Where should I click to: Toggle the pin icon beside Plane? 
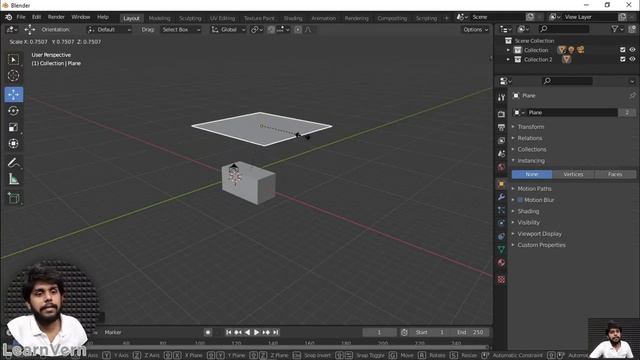click(632, 96)
